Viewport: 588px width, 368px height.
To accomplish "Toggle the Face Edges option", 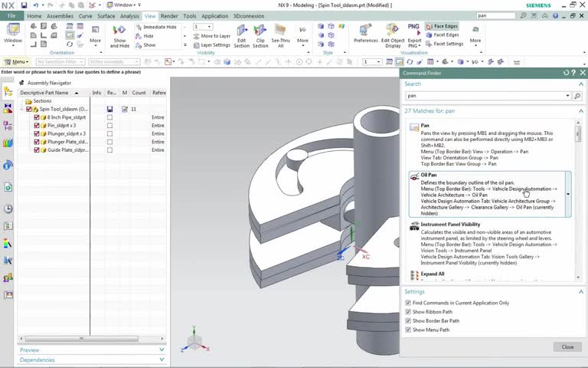I will pyautogui.click(x=442, y=26).
